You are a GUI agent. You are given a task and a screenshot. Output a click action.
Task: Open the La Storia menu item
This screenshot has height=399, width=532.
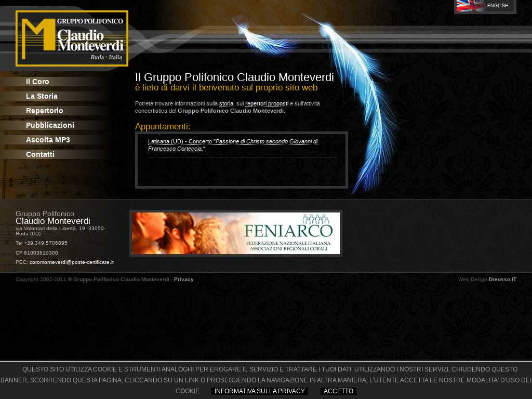42,96
